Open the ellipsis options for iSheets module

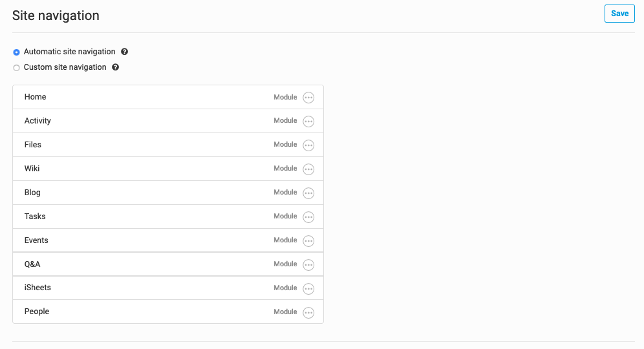click(x=308, y=289)
